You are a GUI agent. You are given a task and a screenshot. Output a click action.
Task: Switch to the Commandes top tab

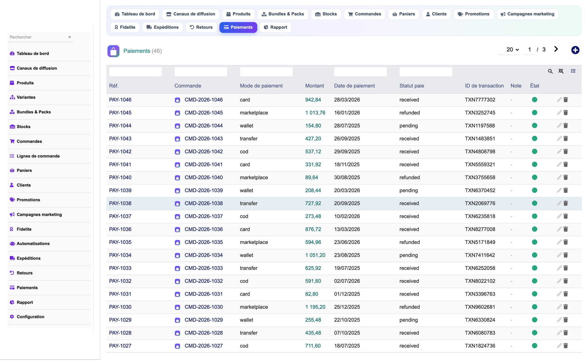click(364, 14)
